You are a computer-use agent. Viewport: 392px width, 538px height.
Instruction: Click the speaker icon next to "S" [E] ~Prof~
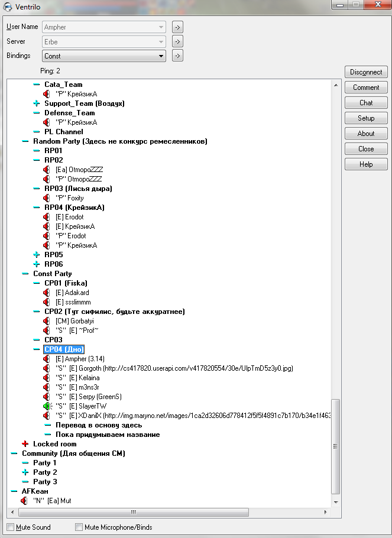pos(46,330)
